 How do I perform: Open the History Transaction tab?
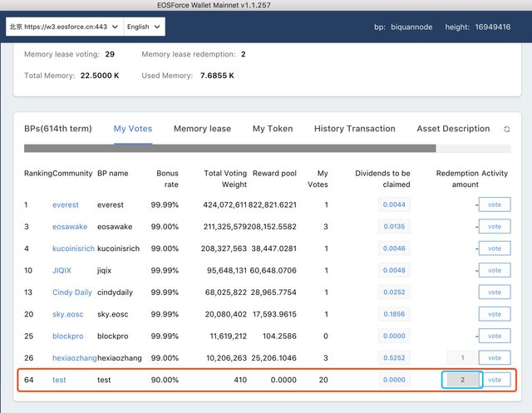[x=354, y=129]
